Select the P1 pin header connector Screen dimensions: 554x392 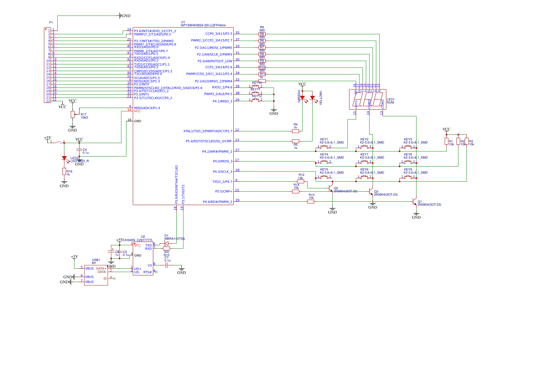[48, 65]
